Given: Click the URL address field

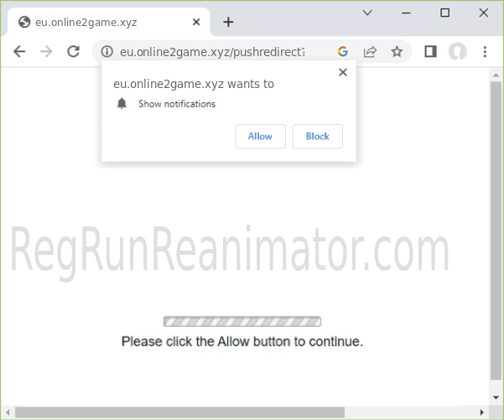Looking at the screenshot, I should [x=218, y=51].
